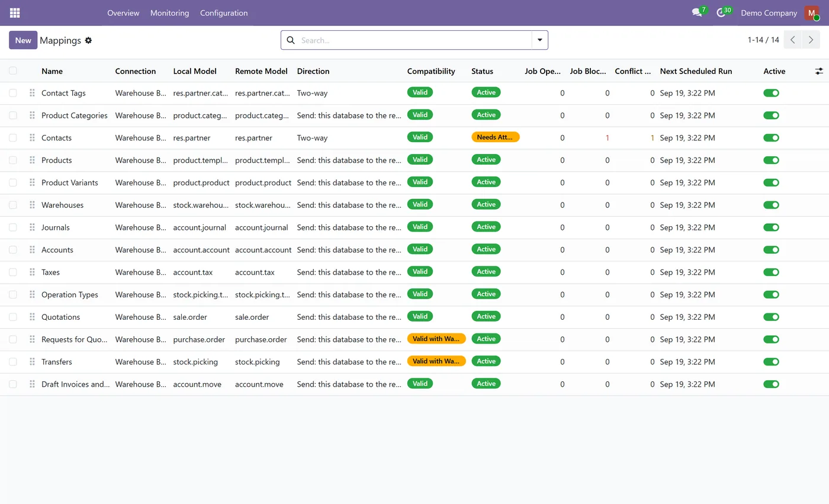829x504 pixels.
Task: Click drag handle of Requests for Quotation row
Action: [x=32, y=339]
